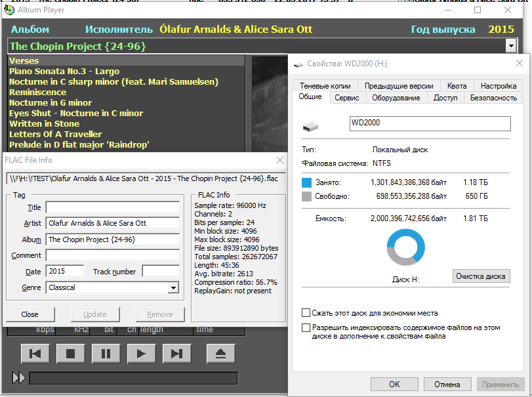Skip to next track button
Viewport: 532px width, 397px height.
click(176, 354)
